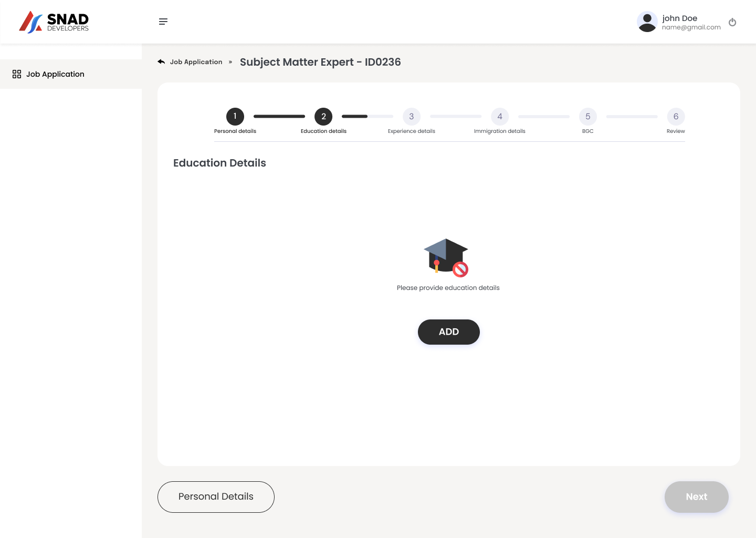Select step 3 Experience details circle
Viewport: 756px width, 538px height.
pos(412,117)
